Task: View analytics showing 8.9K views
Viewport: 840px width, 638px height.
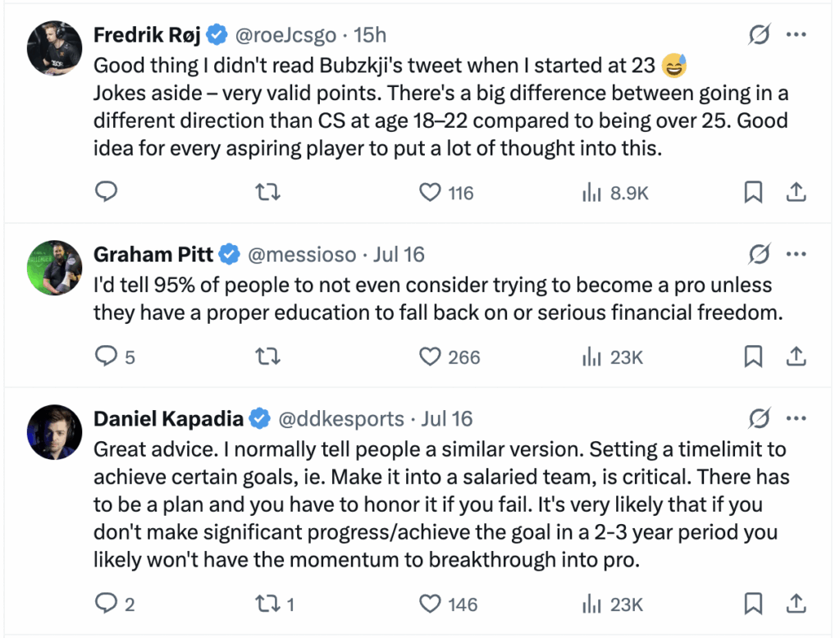Action: point(615,193)
